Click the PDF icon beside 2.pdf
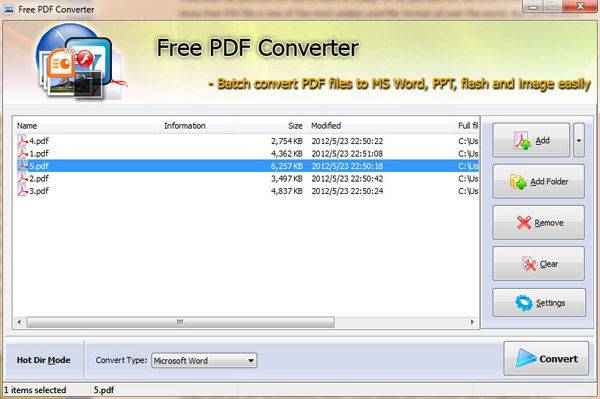The image size is (600, 399). (23, 178)
